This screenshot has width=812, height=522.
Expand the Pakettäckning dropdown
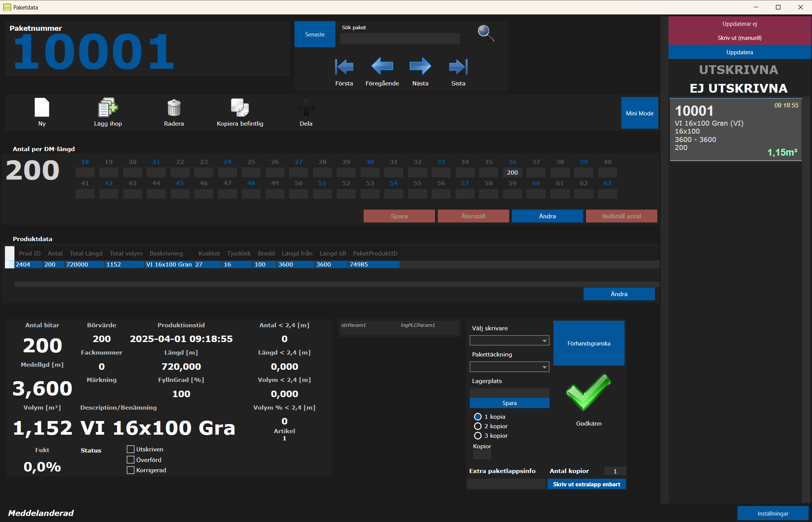point(509,367)
